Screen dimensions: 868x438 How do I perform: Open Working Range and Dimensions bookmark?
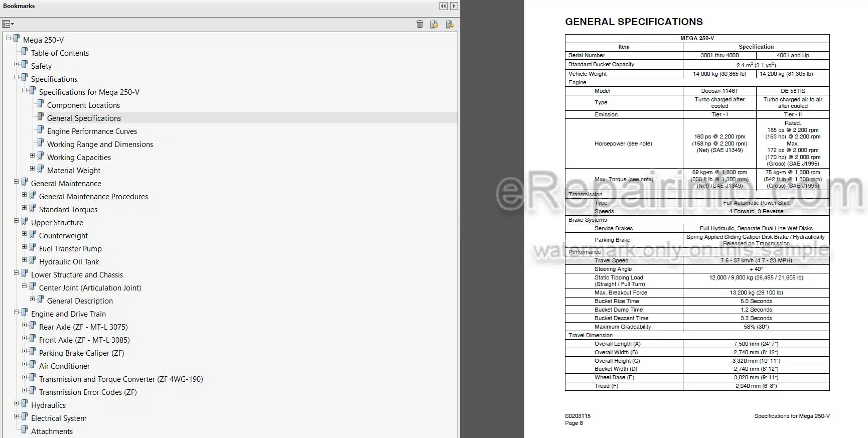coord(100,144)
